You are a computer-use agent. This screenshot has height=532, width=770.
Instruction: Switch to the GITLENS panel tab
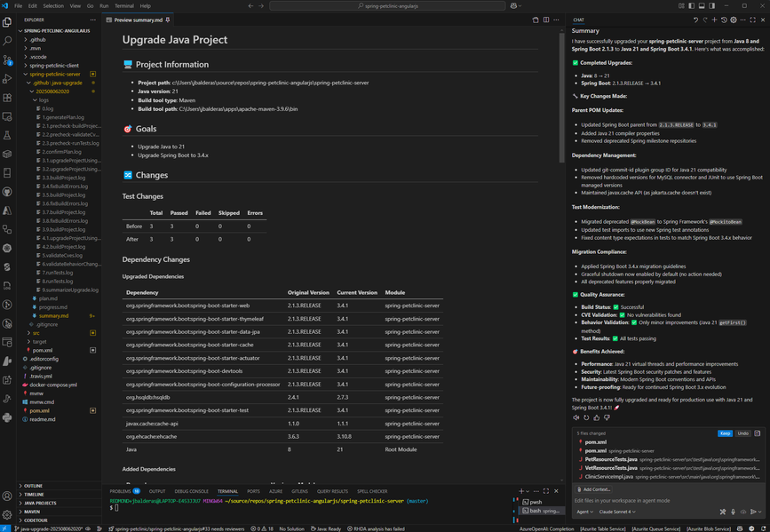[299, 491]
